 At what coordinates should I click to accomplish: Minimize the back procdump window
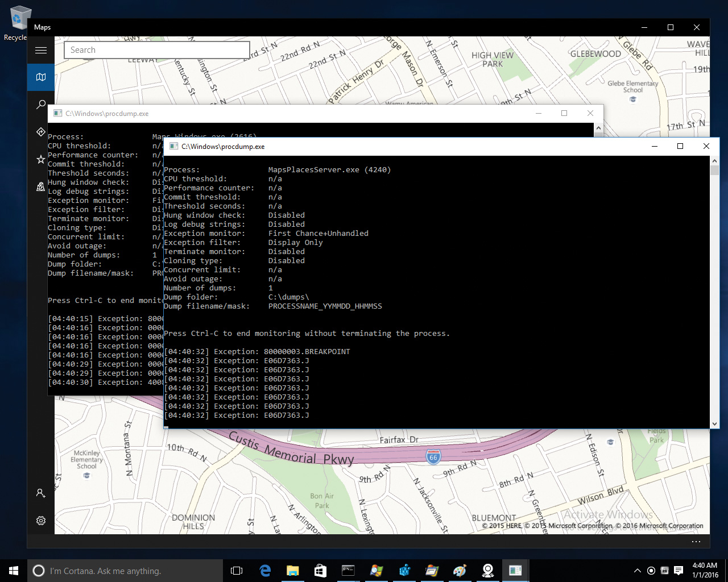point(539,113)
